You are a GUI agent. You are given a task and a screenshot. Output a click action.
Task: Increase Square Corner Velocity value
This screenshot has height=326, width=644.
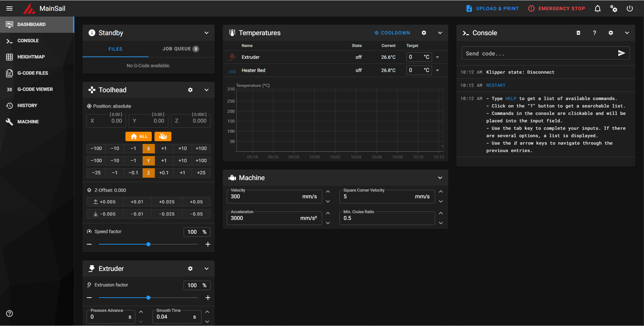tap(441, 192)
